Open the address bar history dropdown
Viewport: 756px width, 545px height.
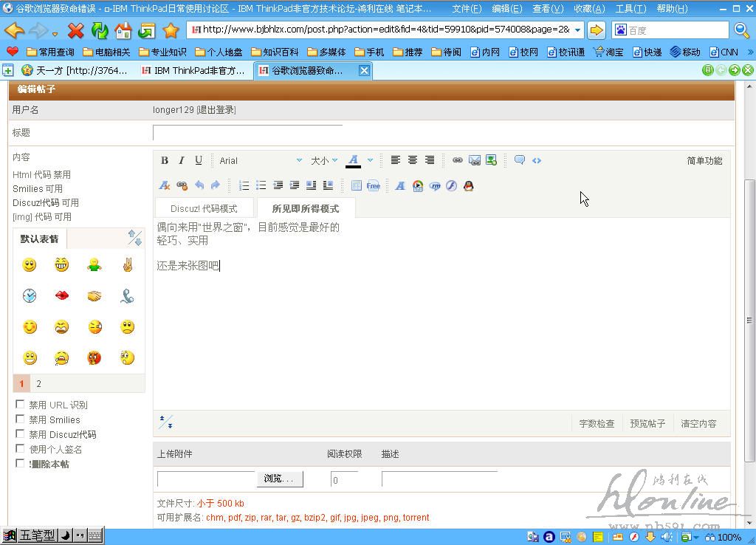pos(577,30)
